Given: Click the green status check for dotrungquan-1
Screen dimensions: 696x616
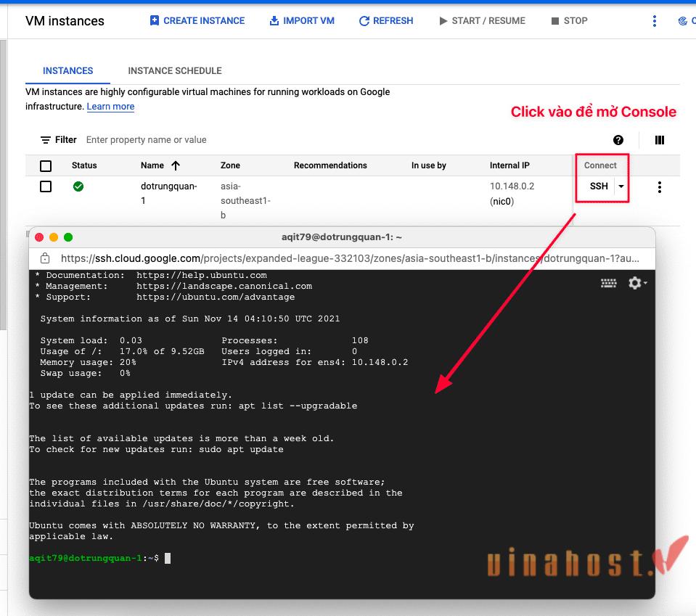Looking at the screenshot, I should pos(78,186).
